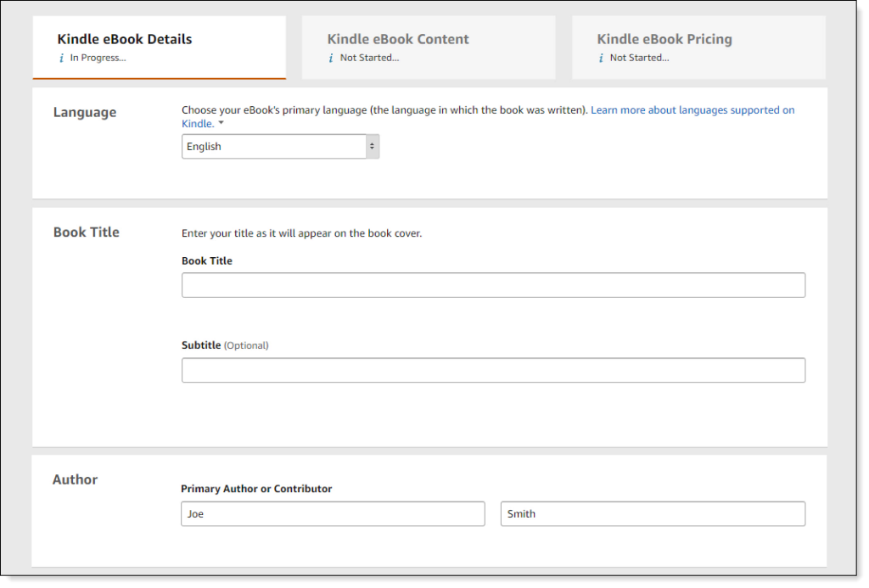869x588 pixels.
Task: Click the info icon under Kindle eBook Content
Action: tap(331, 59)
